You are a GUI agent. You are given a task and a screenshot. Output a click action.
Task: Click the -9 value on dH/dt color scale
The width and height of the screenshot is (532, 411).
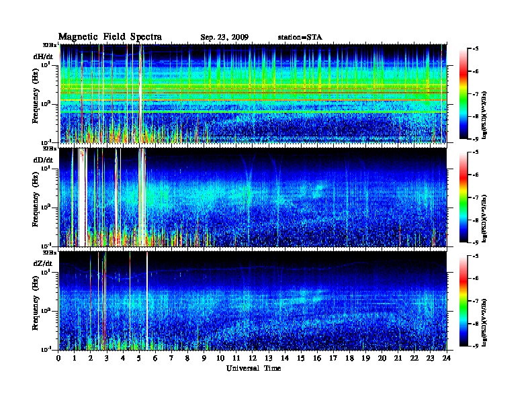pyautogui.click(x=476, y=139)
